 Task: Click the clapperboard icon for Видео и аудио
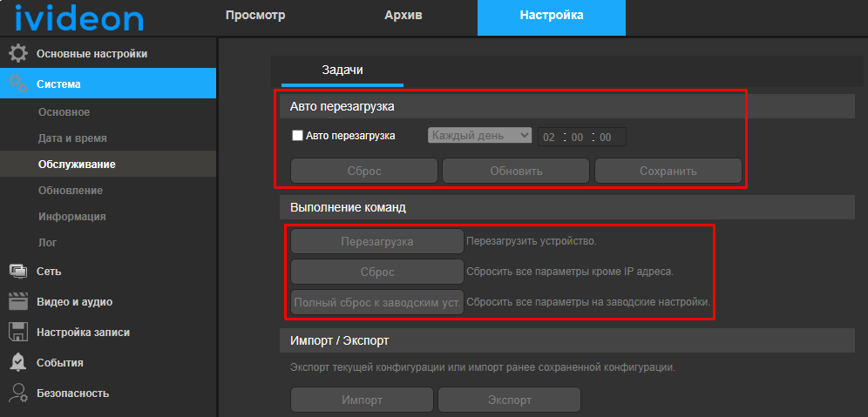(x=18, y=302)
